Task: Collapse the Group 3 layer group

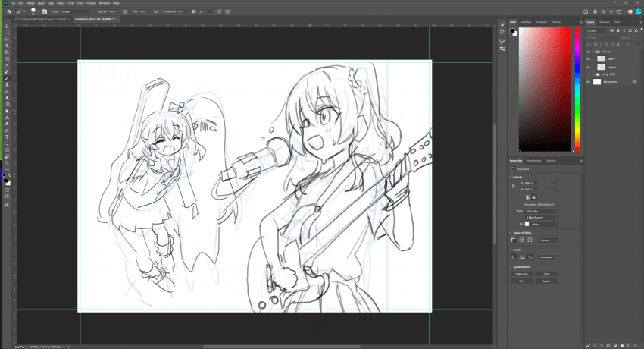Action: [x=594, y=52]
